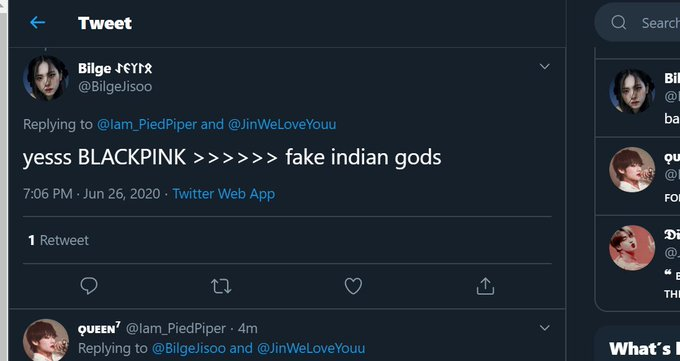This screenshot has width=680, height=361.
Task: Open the Twitter Web App link
Action: [224, 194]
